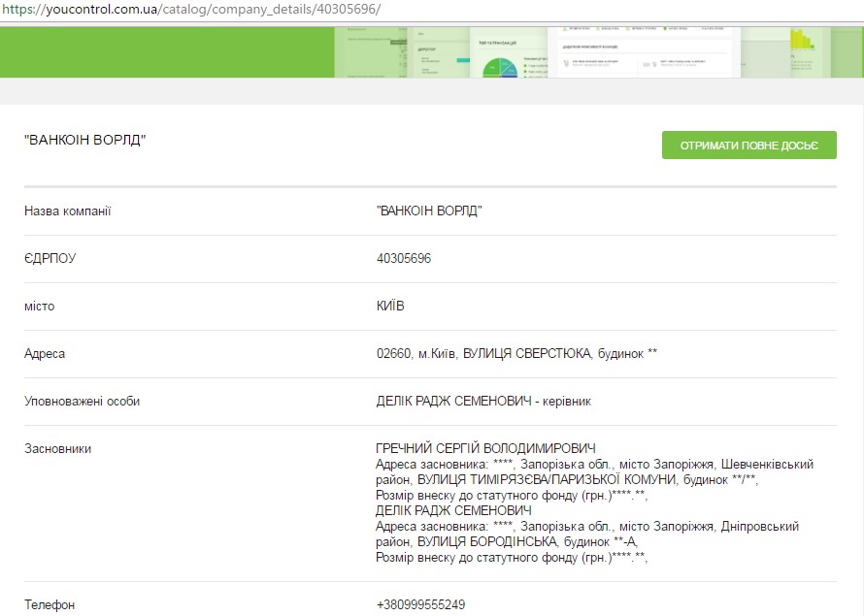Click the pie chart graphic in the banner
Image resolution: width=864 pixels, height=616 pixels.
click(x=502, y=68)
